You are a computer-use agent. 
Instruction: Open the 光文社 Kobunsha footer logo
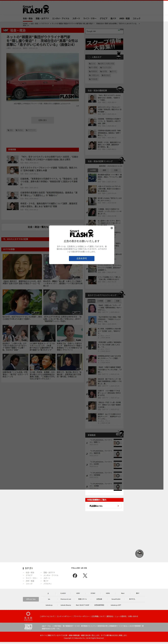(28, 616)
